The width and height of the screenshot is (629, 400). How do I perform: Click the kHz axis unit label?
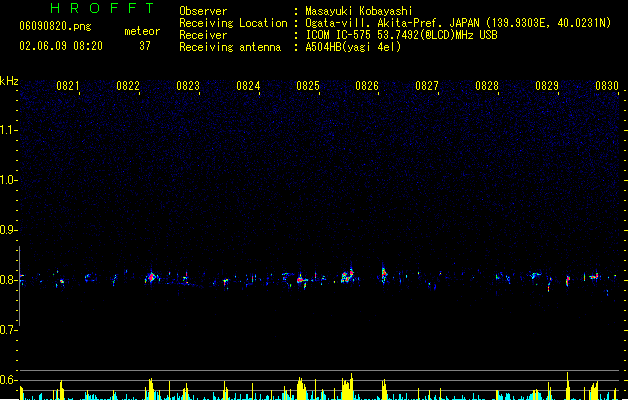click(9, 81)
